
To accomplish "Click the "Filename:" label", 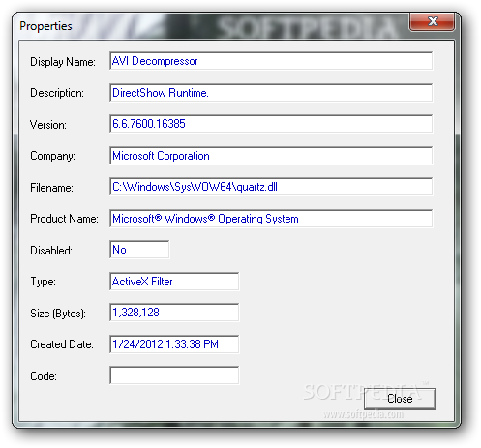I will point(51,188).
